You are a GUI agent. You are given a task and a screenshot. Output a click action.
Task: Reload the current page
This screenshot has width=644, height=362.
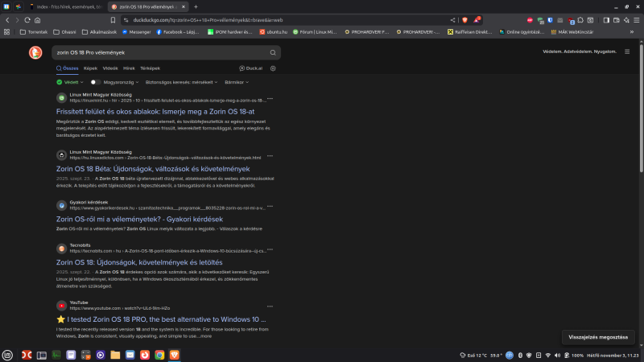point(27,19)
